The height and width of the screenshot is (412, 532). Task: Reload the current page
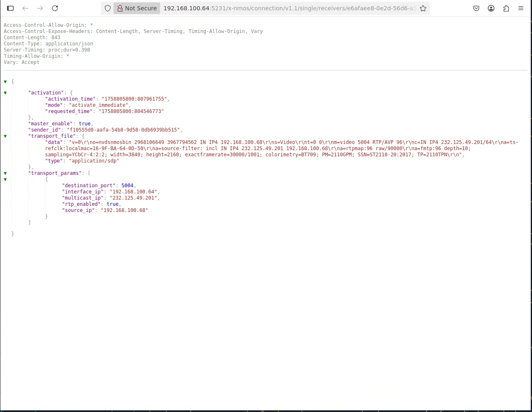(x=55, y=8)
